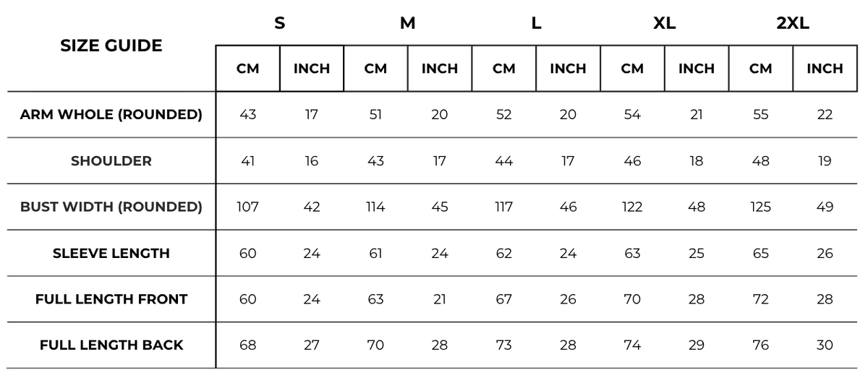Screen dimensions: 868x375
Task: Click the 122 bust width value for XL
Action: (x=632, y=207)
